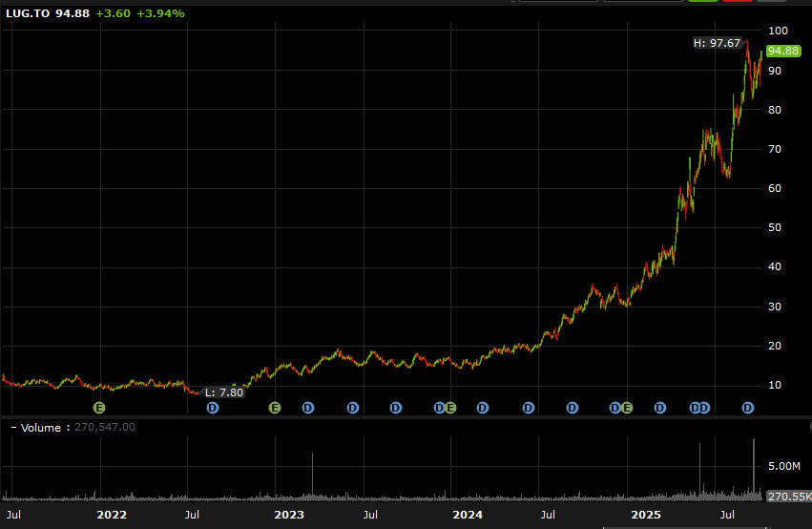Click the earnings E marker near 2022

click(x=98, y=408)
